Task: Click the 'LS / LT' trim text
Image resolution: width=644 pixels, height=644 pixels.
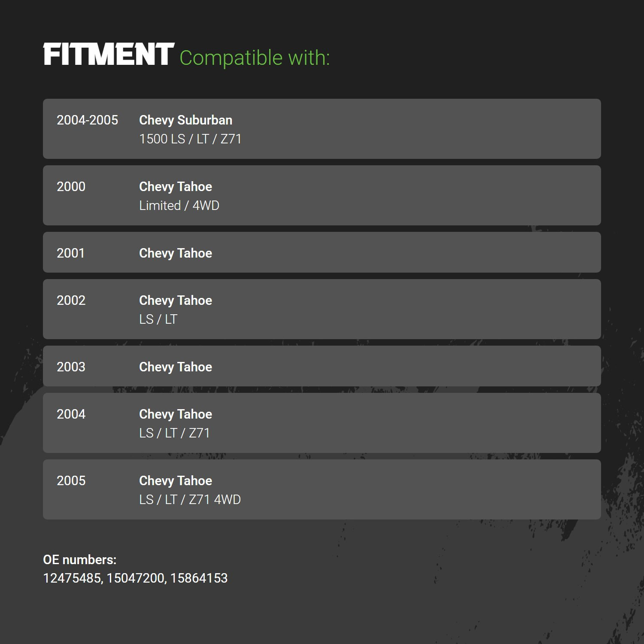Action: (x=158, y=319)
